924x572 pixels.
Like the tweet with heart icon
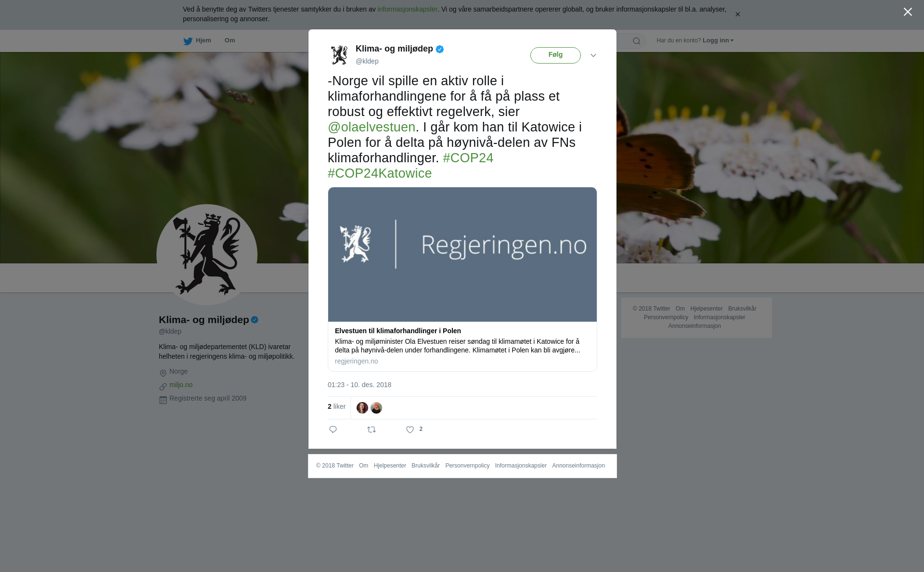coord(410,429)
